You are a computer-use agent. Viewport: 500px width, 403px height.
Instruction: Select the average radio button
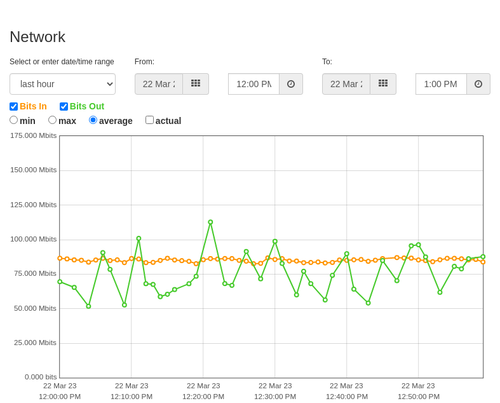[93, 120]
